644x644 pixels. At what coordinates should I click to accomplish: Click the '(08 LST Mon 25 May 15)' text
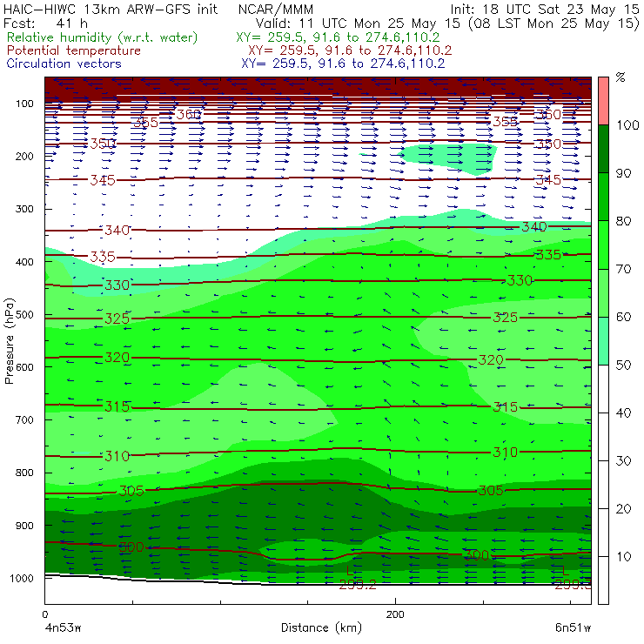coord(553,23)
